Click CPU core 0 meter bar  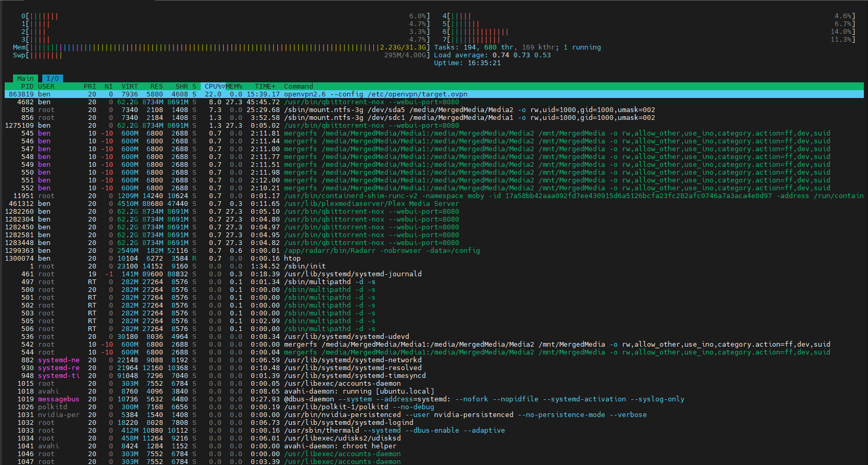[226, 16]
